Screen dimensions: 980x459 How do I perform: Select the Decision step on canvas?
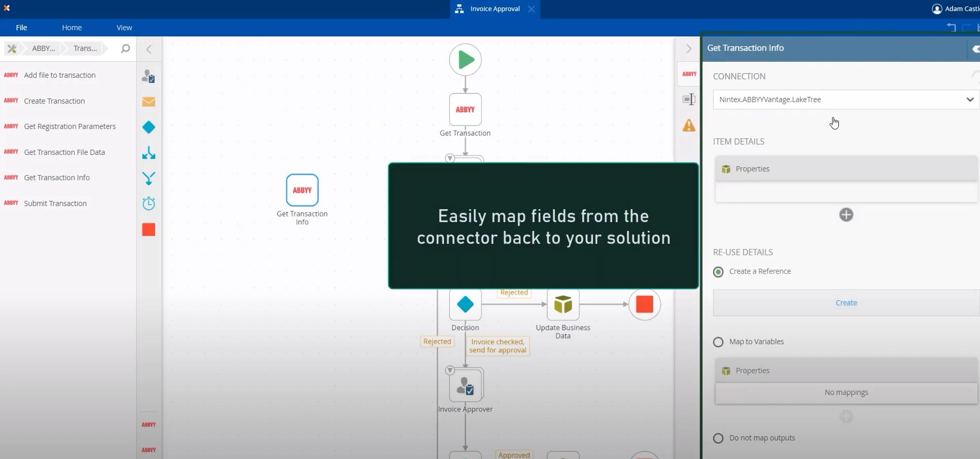465,305
